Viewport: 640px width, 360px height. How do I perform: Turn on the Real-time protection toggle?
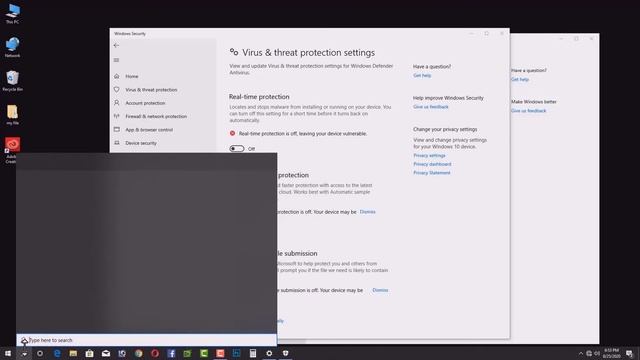pyautogui.click(x=237, y=149)
